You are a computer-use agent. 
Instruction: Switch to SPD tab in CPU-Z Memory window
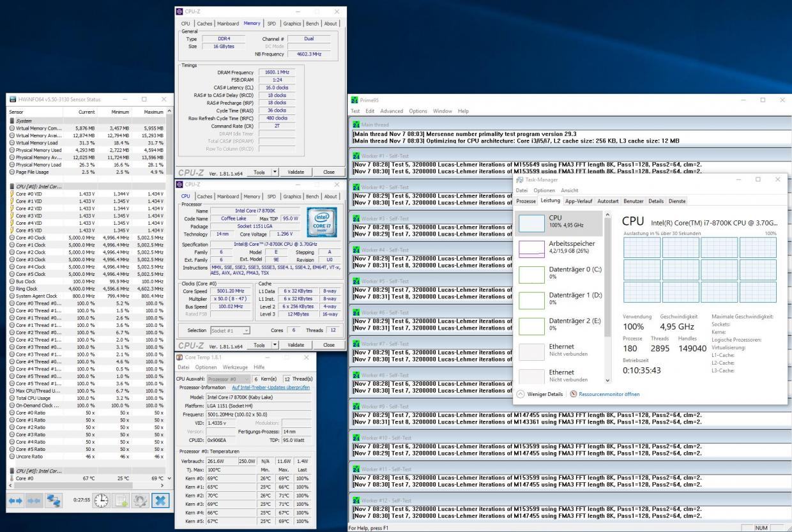pos(271,24)
